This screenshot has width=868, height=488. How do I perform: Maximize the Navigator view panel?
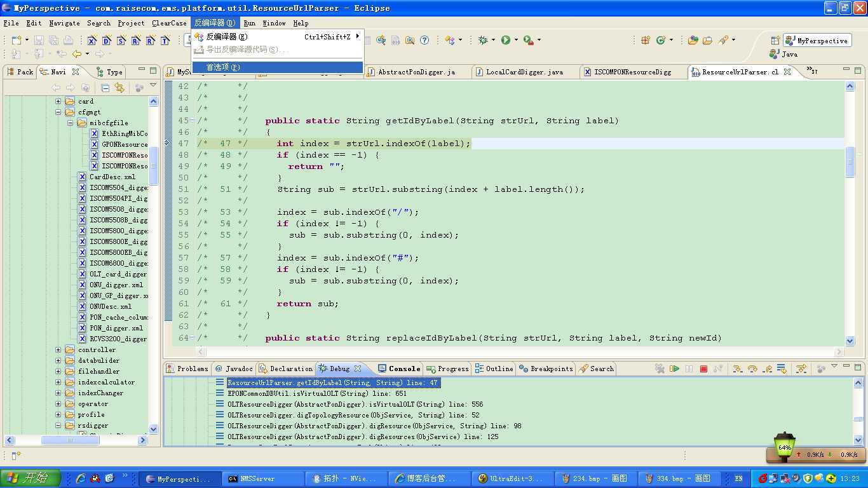pos(153,71)
